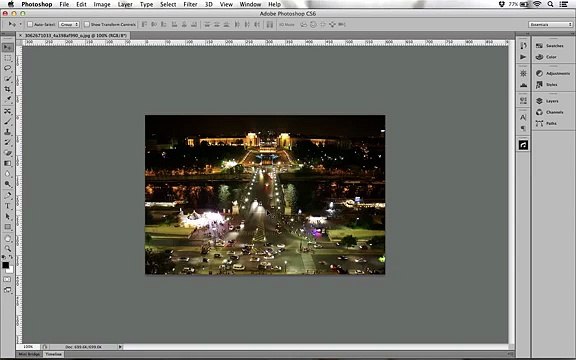Reset to default foreground and background colors
This screenshot has height=360, width=576.
click(4, 257)
